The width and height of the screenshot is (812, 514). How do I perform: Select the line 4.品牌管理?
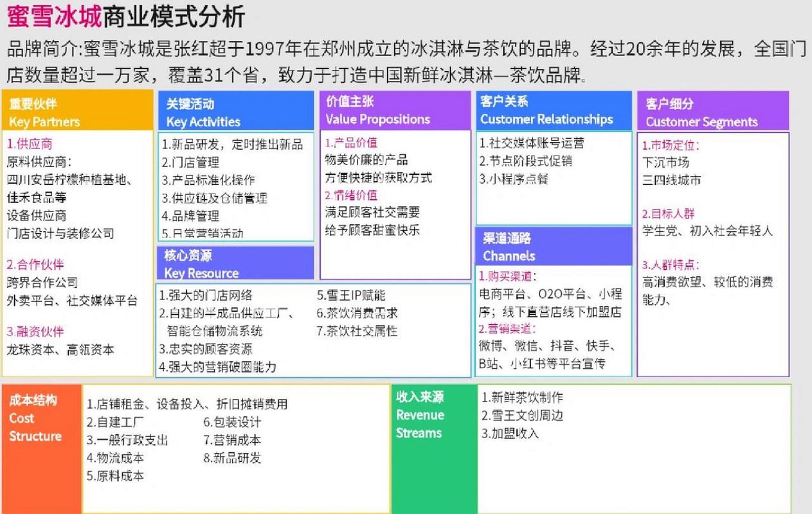(x=190, y=217)
